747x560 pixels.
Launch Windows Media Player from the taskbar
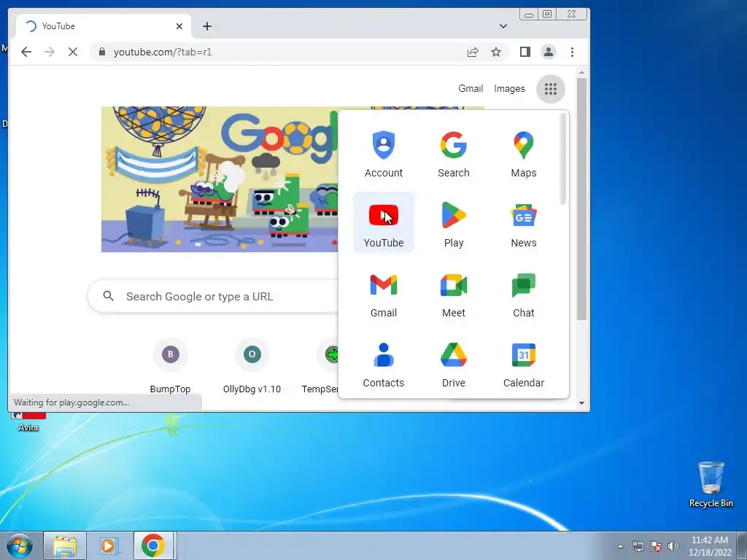(x=109, y=545)
